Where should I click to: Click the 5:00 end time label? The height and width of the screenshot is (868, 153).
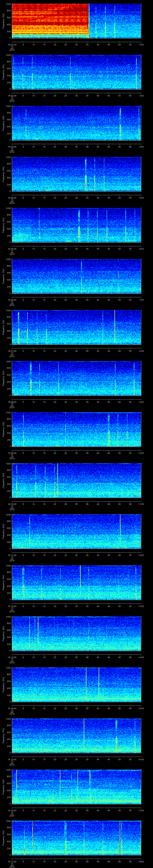tap(141, 198)
